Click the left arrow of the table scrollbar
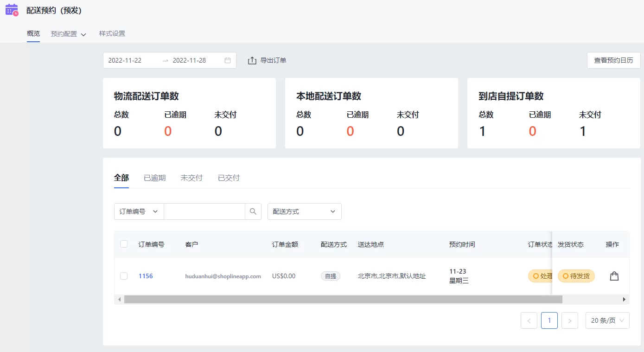The width and height of the screenshot is (644, 352). coord(120,299)
